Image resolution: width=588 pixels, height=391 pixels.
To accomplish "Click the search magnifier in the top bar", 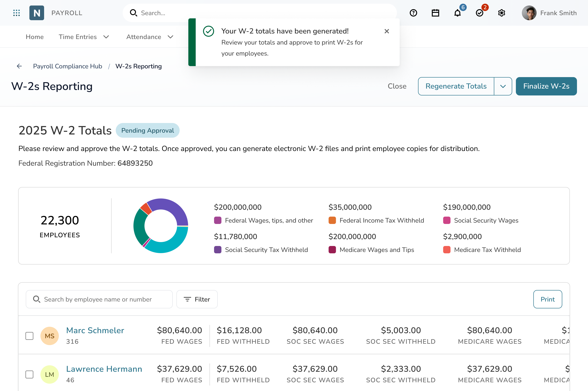I will point(133,13).
